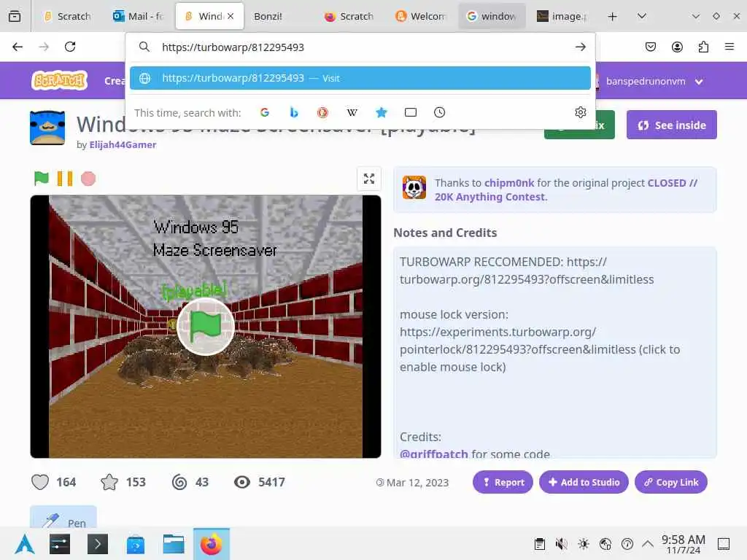Open the extensions puzzle icon
The height and width of the screenshot is (560, 747).
pos(703,47)
